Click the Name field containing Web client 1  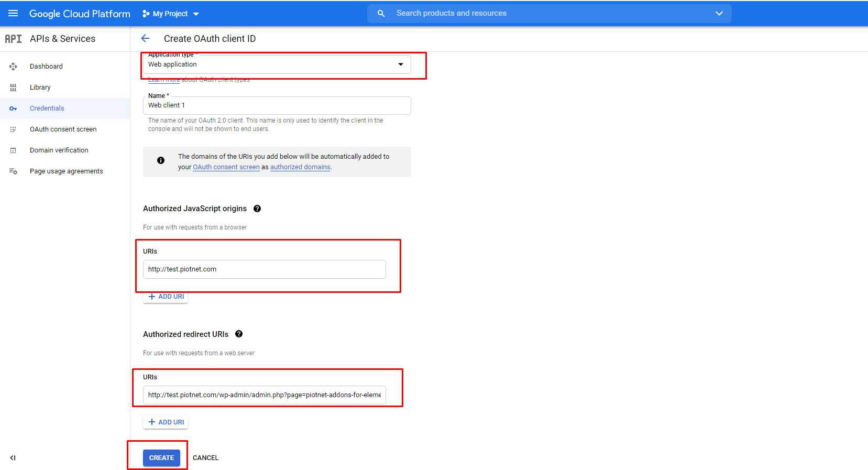277,105
